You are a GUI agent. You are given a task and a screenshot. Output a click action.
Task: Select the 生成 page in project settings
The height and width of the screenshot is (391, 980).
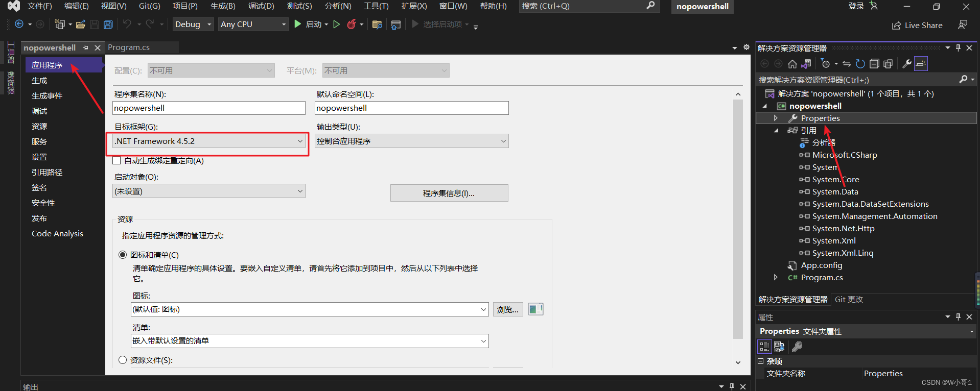[x=39, y=81]
